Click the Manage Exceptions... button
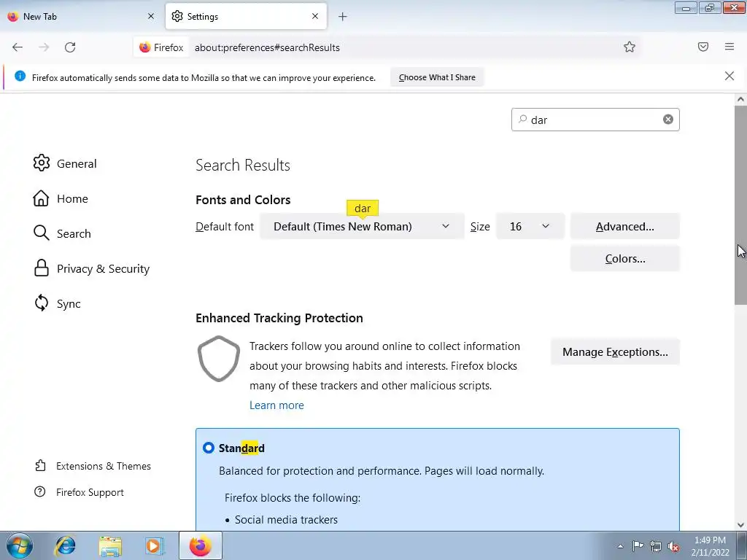This screenshot has width=747, height=560. (615, 352)
